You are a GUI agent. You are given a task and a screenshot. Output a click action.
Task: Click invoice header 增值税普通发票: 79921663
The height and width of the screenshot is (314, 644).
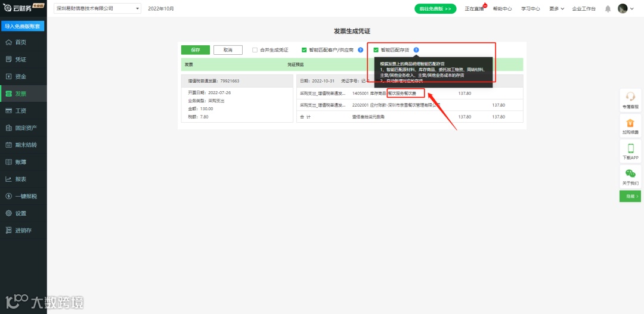coord(213,81)
